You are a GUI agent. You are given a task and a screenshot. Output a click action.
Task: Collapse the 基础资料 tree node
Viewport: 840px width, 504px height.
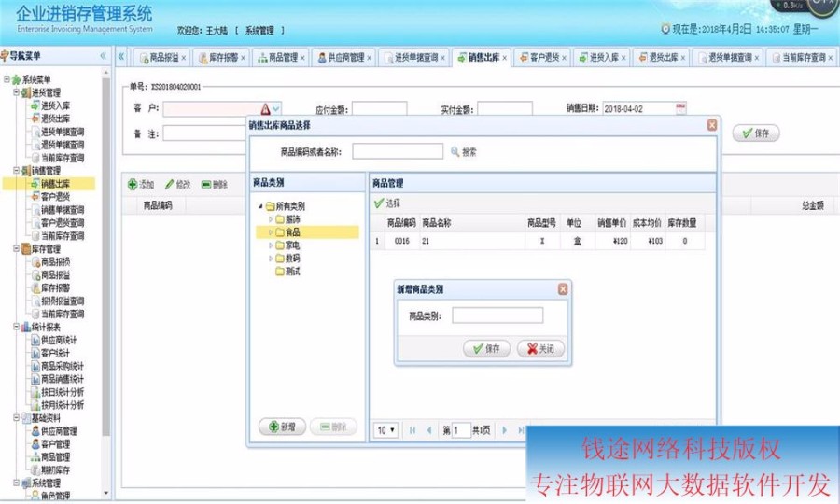point(16,418)
